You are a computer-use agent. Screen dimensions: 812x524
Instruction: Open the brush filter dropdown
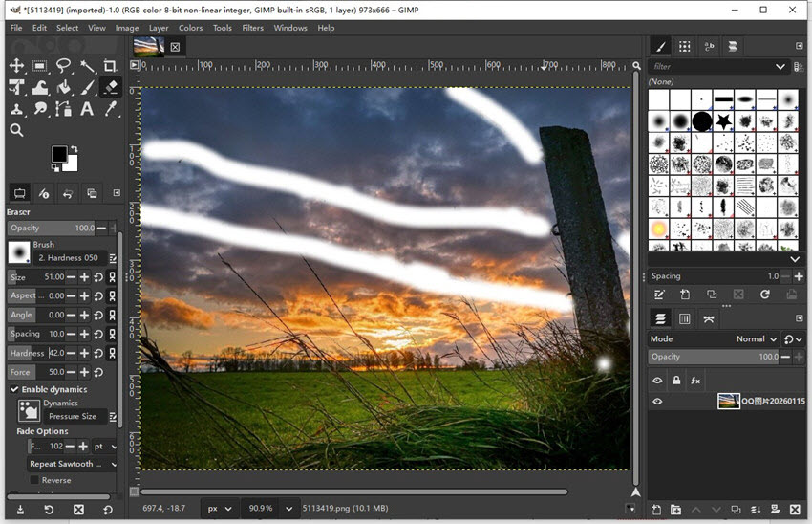(x=780, y=66)
